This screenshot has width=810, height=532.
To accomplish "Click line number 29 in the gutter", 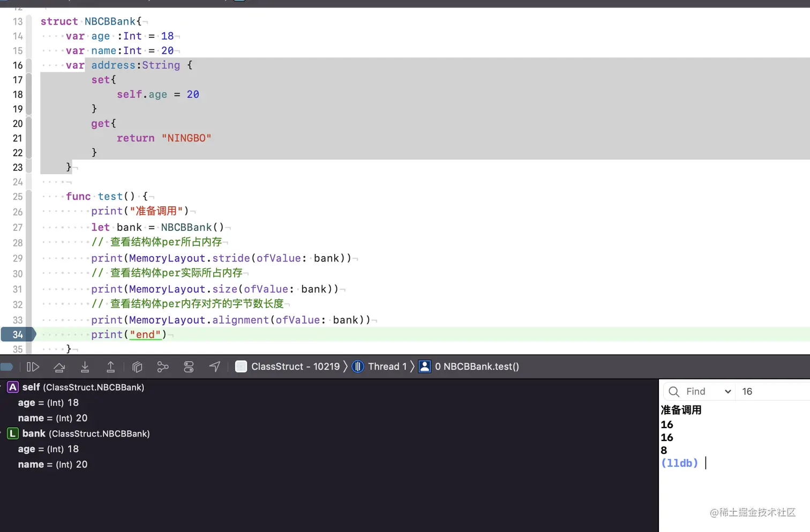I will [18, 258].
